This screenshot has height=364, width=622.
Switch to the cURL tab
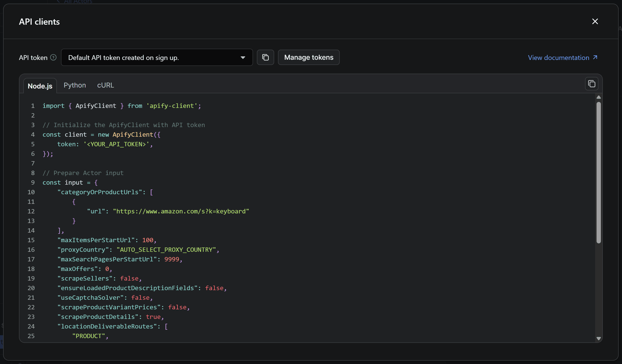point(105,85)
